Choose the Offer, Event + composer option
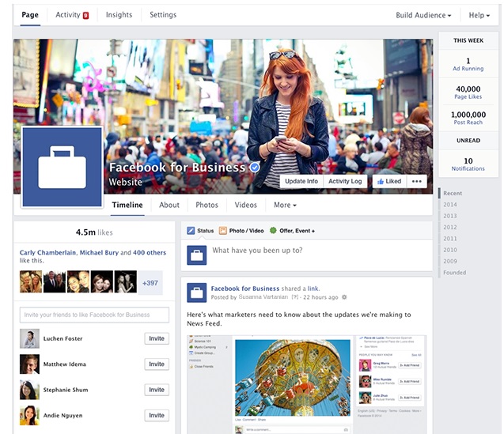 pyautogui.click(x=273, y=231)
